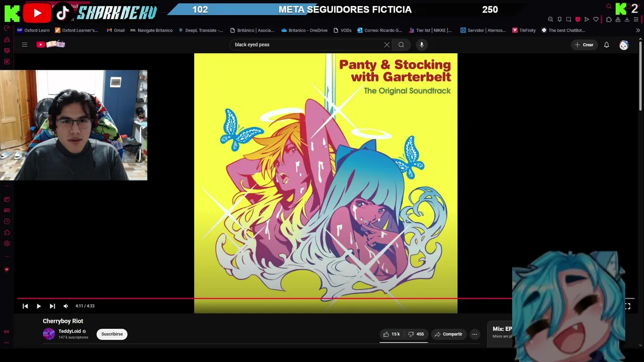Click the video title Cherryboy Riot
Image resolution: width=644 pixels, height=362 pixels.
63,321
